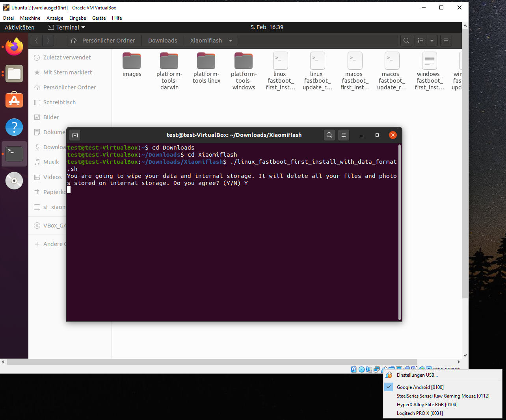Open the images folder
The height and width of the screenshot is (420, 506).
tap(132, 65)
